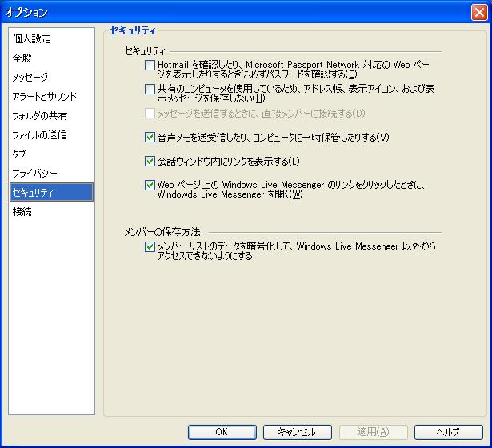
Task: Select フォルダの共有 category
Action: (x=39, y=116)
